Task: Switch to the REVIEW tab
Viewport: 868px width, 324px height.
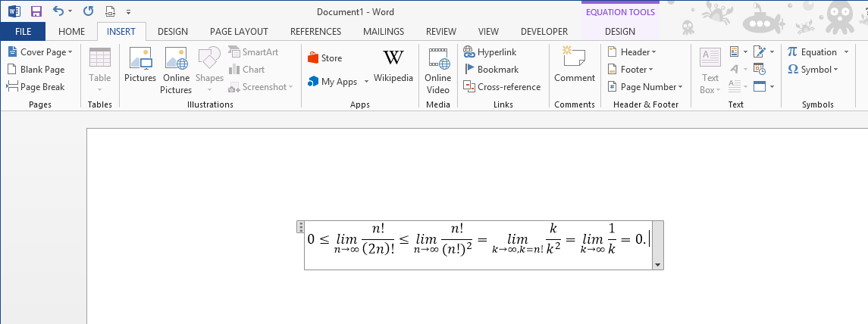Action: [441, 32]
